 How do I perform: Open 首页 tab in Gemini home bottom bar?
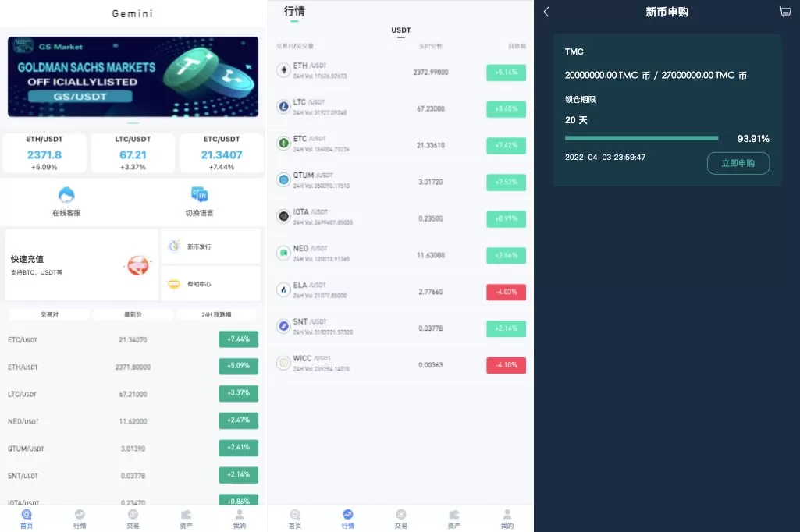pos(27,519)
